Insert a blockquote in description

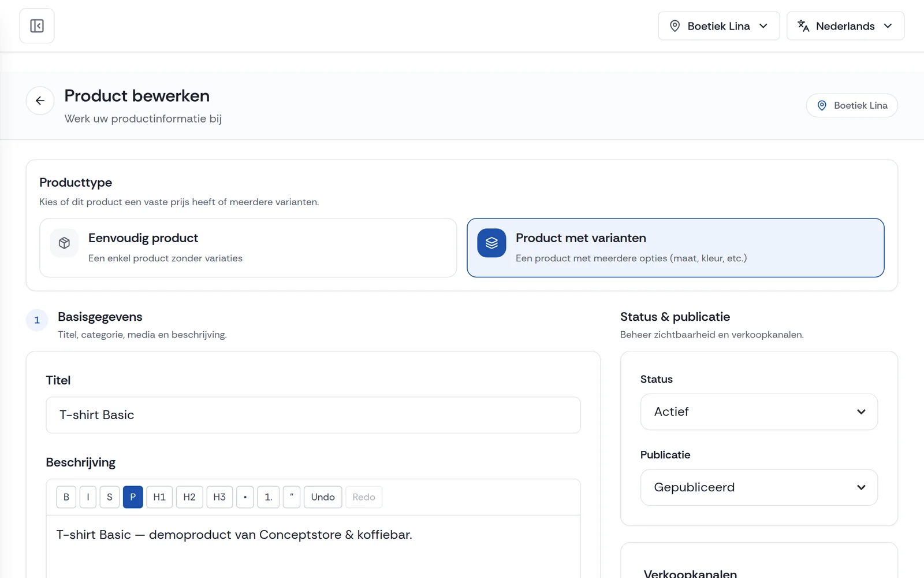pos(292,497)
